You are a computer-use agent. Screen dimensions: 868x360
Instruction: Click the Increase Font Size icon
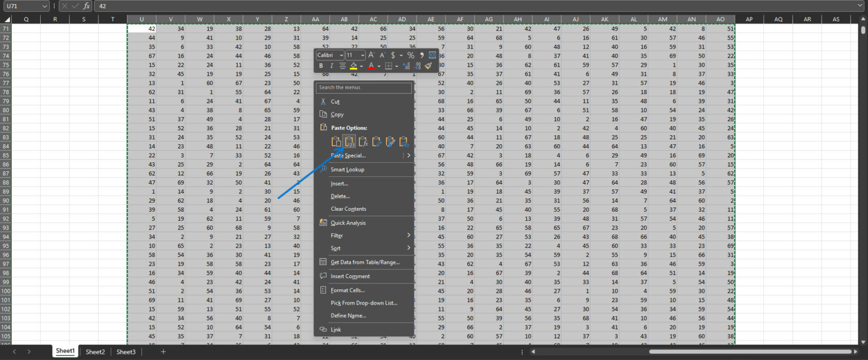pyautogui.click(x=371, y=55)
